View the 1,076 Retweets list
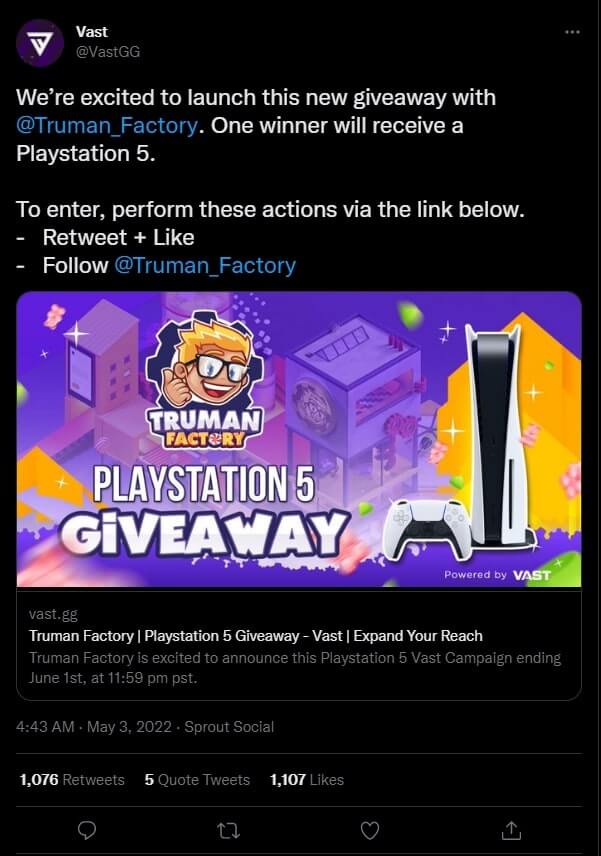This screenshot has height=856, width=601. tap(72, 780)
